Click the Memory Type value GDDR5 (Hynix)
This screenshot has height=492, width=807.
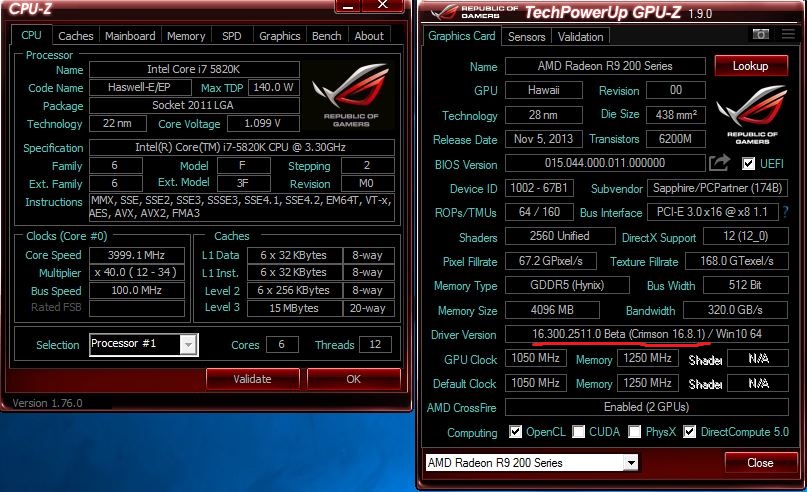(567, 285)
